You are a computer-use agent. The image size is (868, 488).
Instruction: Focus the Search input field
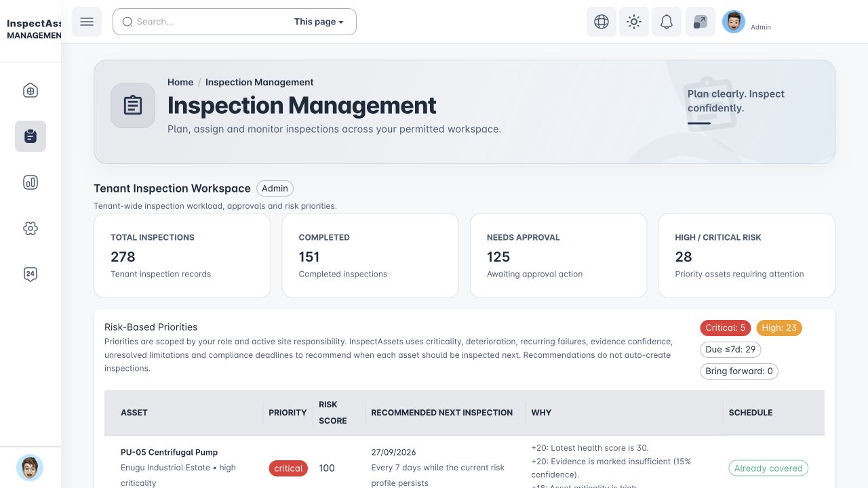(x=212, y=22)
